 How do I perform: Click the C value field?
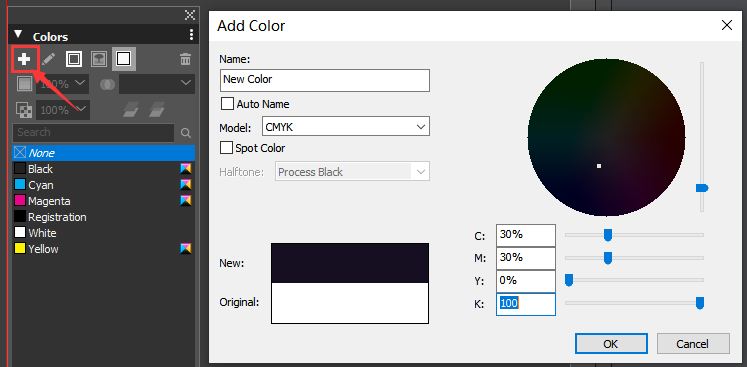pos(525,235)
